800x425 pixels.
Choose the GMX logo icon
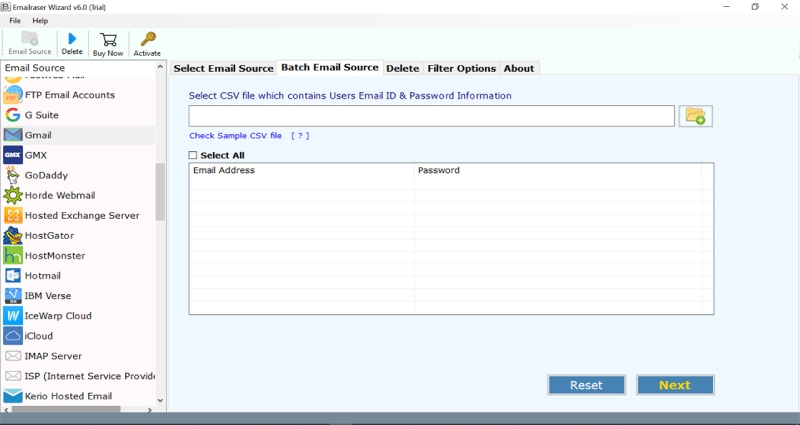point(13,155)
